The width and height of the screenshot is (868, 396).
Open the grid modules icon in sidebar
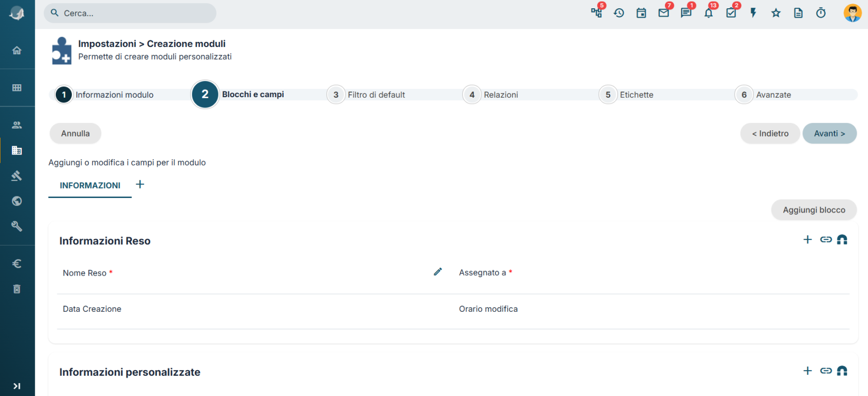(x=17, y=88)
